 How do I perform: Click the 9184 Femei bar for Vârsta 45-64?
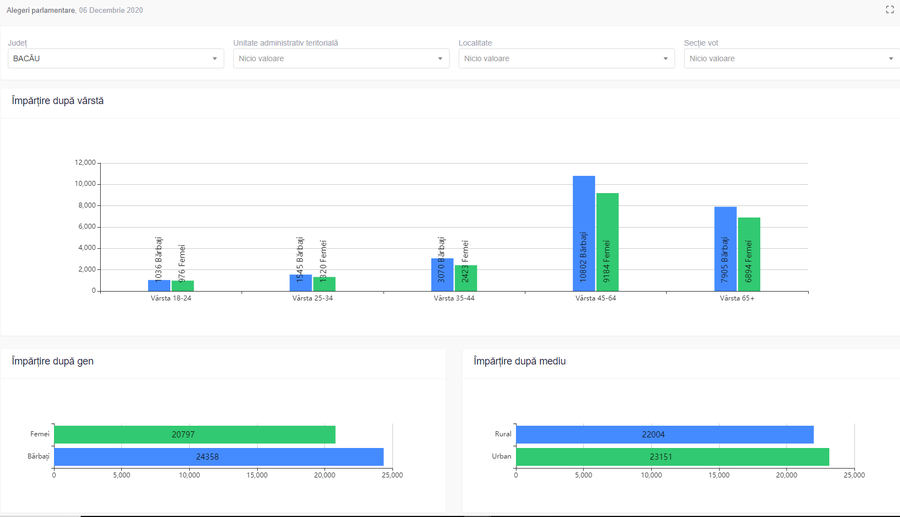(x=607, y=242)
